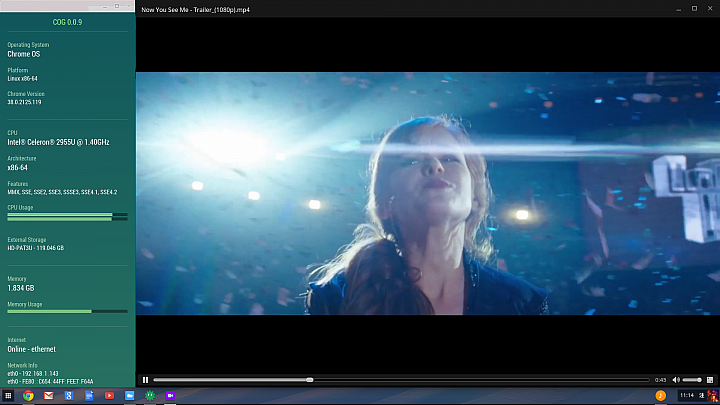Open the 11:14 clock status tray
This screenshot has width=720, height=405.
[x=687, y=395]
